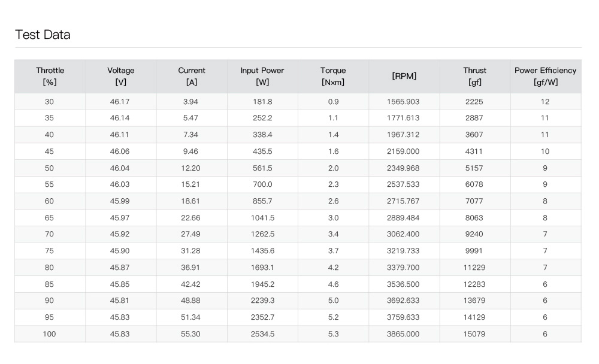Select the input power value 1041.5

tap(262, 218)
